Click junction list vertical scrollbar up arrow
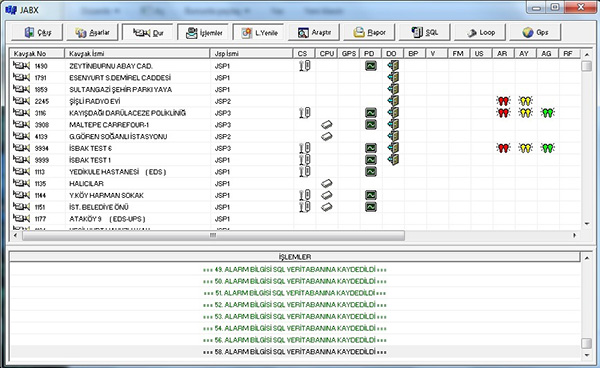Image resolution: width=600 pixels, height=368 pixels. (x=587, y=55)
